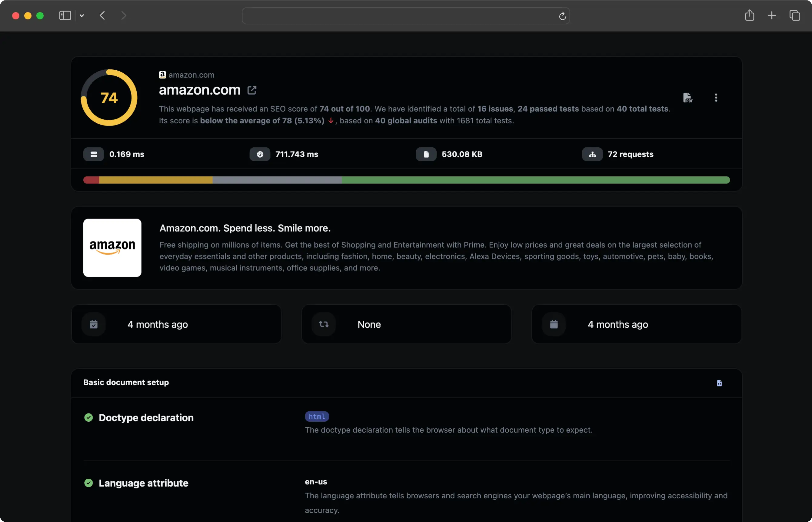Image resolution: width=812 pixels, height=522 pixels.
Task: Click the gray segment of the issues bar
Action: tap(277, 180)
